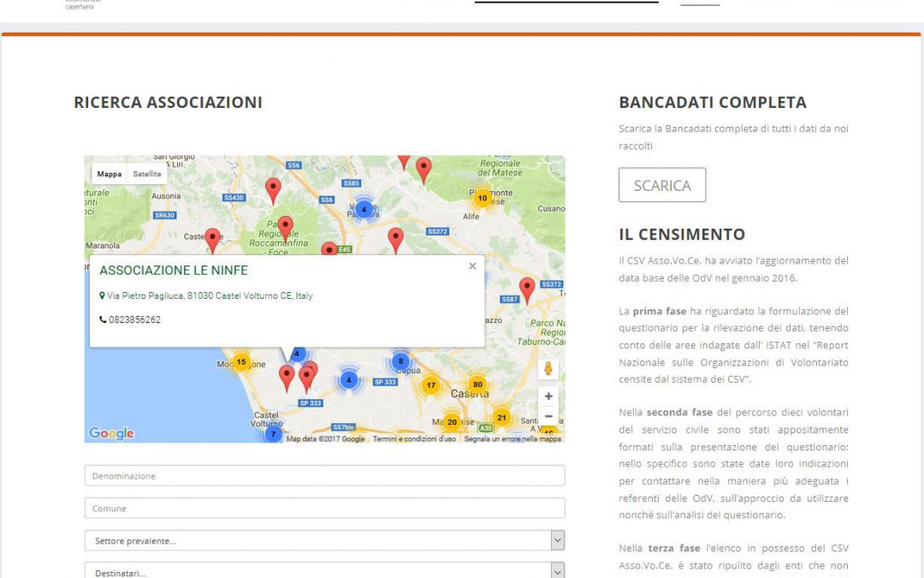Open Termini e condizioni d'uso link
924x578 pixels.
pyautogui.click(x=414, y=438)
